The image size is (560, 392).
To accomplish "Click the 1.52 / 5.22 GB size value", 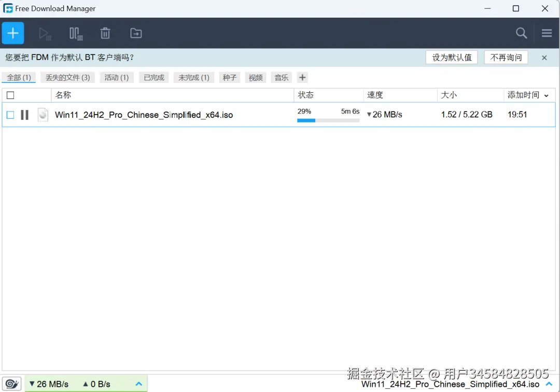I will click(467, 115).
